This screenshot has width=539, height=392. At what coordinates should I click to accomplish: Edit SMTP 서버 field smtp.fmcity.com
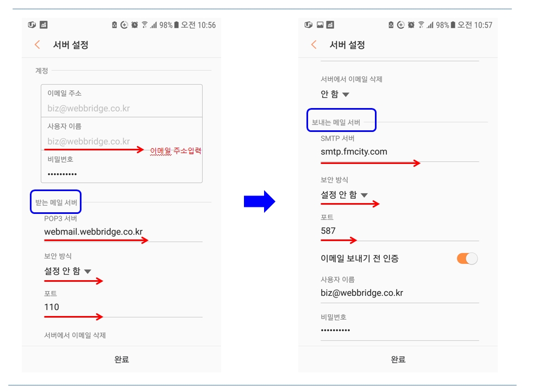[400, 152]
